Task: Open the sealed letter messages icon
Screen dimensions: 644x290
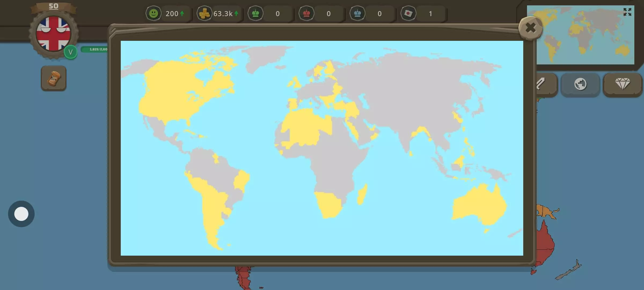Action: click(x=408, y=13)
